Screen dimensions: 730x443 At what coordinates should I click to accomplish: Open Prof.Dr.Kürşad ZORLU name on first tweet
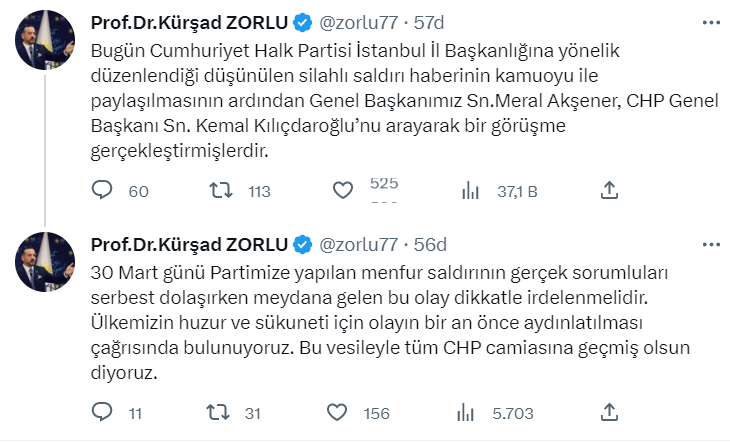(x=188, y=23)
